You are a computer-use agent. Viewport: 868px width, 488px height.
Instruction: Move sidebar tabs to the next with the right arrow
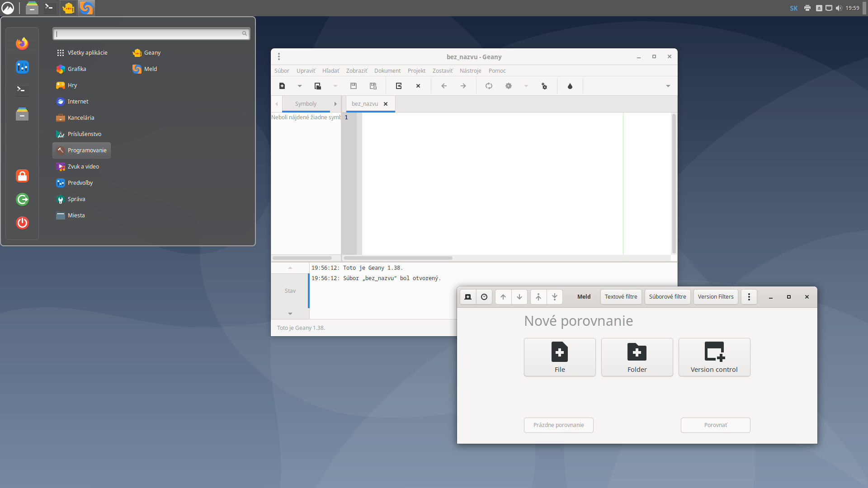click(x=335, y=104)
